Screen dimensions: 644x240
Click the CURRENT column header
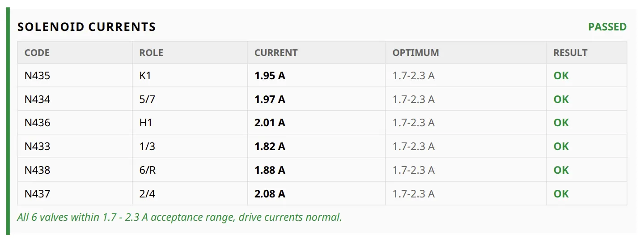point(276,53)
